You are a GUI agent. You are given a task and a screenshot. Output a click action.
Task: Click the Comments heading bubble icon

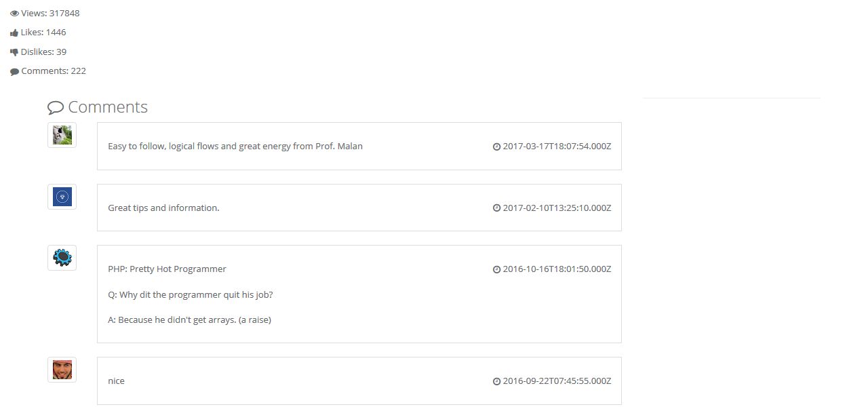(x=56, y=107)
